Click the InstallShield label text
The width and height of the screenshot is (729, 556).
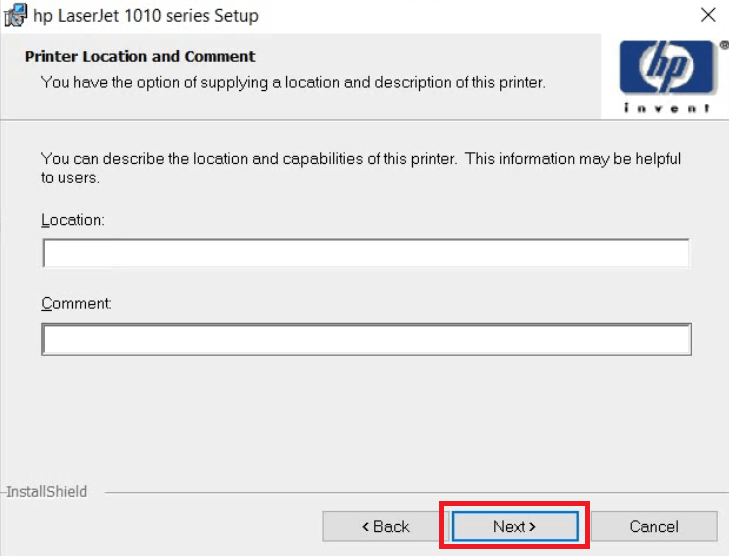(47, 492)
